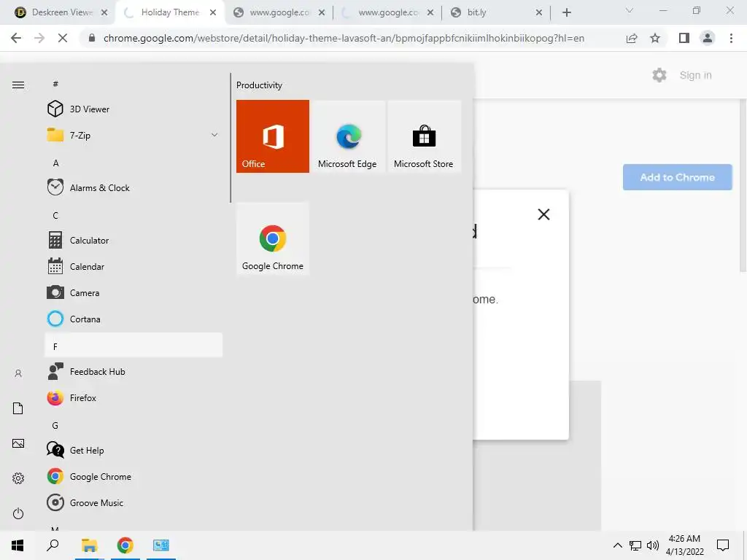Open the volume tray icon

[x=653, y=545]
